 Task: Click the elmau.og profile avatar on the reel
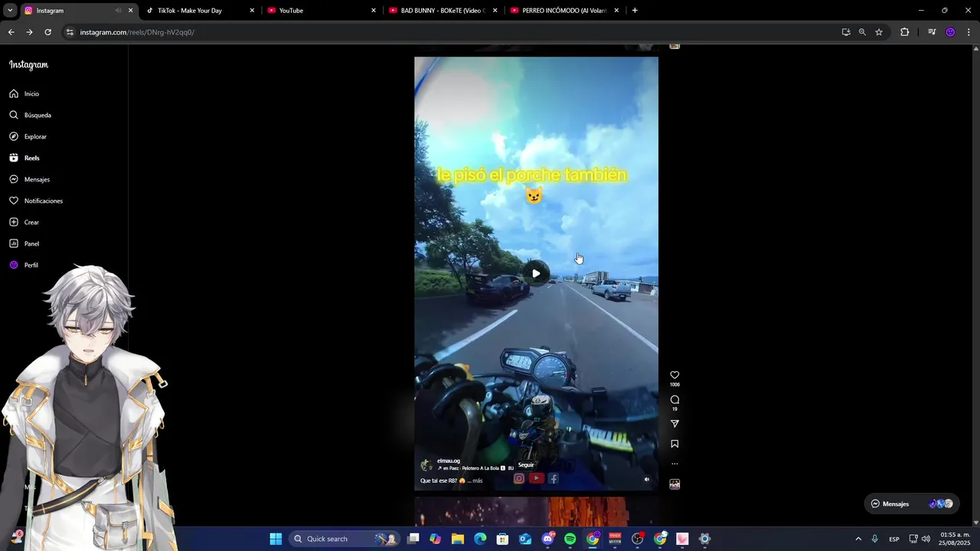coord(426,465)
